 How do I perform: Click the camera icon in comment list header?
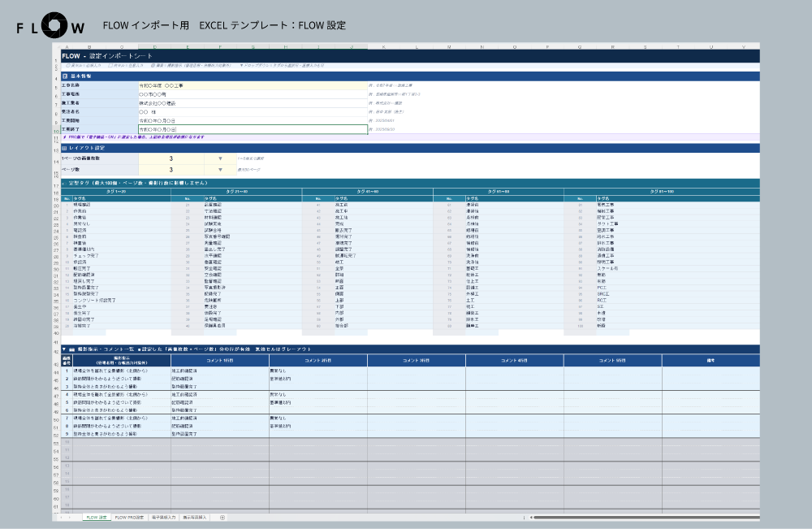coord(72,349)
